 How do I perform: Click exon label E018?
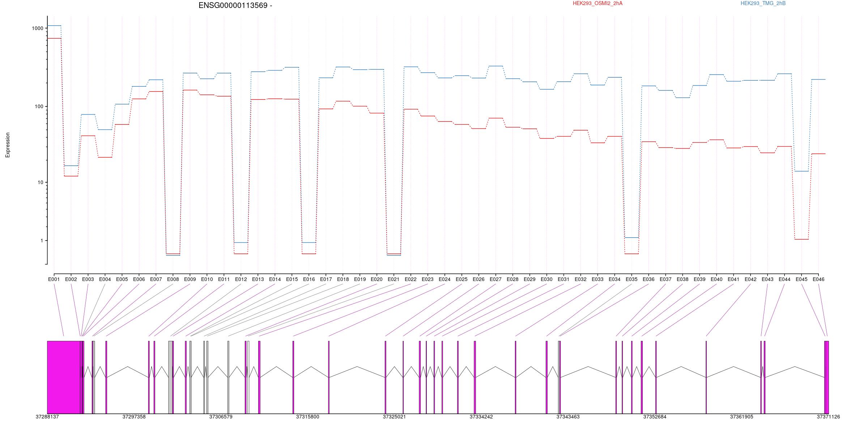click(343, 280)
